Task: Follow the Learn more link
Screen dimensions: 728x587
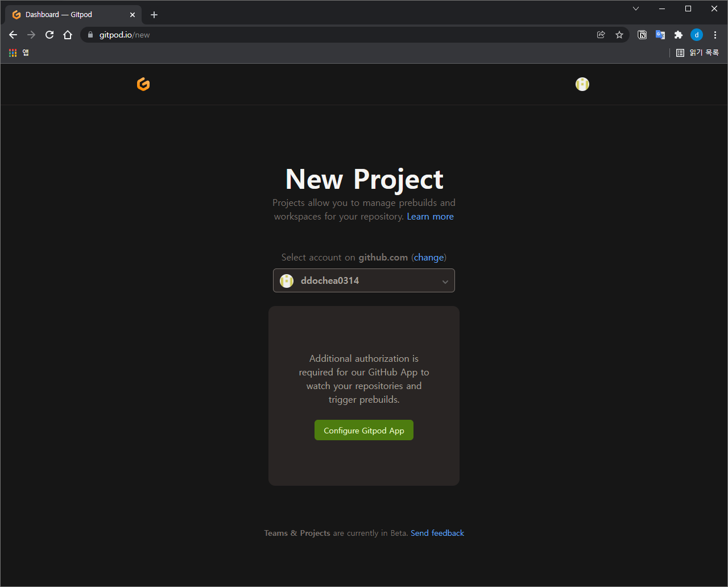Action: point(431,216)
